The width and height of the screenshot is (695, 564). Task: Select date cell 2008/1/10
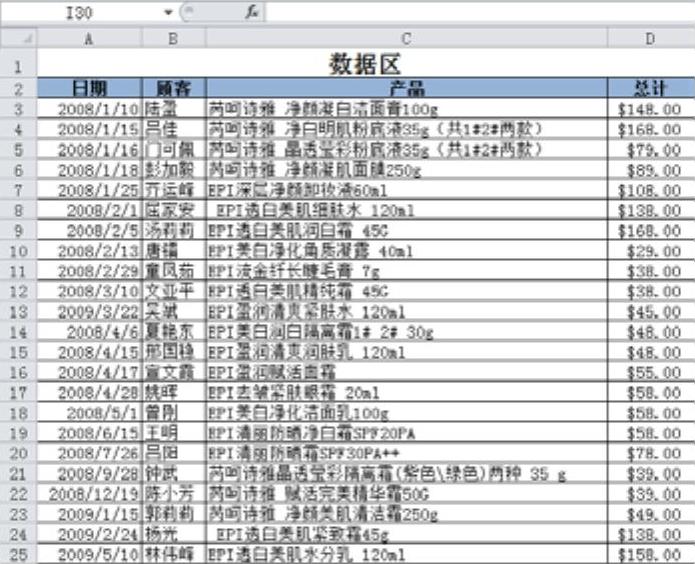tap(90, 109)
